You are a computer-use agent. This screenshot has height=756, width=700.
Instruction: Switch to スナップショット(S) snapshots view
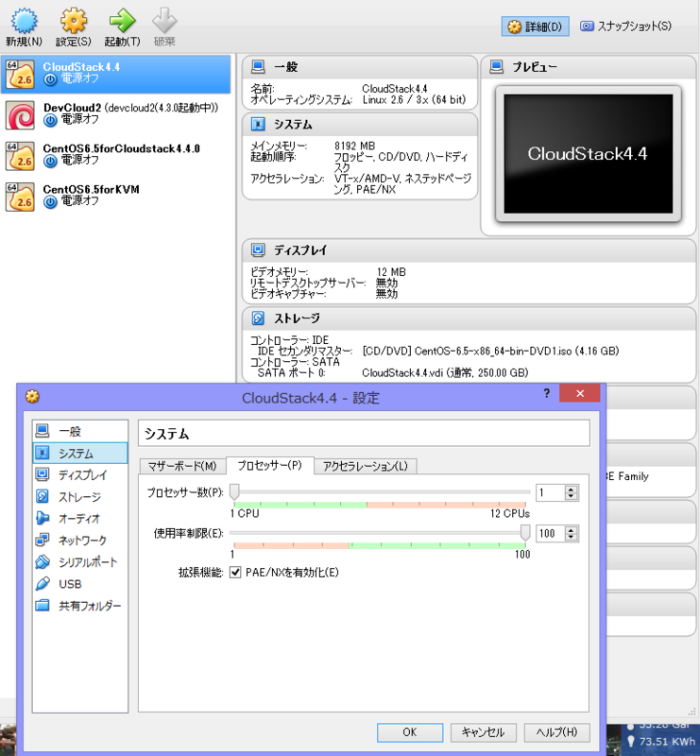(625, 26)
